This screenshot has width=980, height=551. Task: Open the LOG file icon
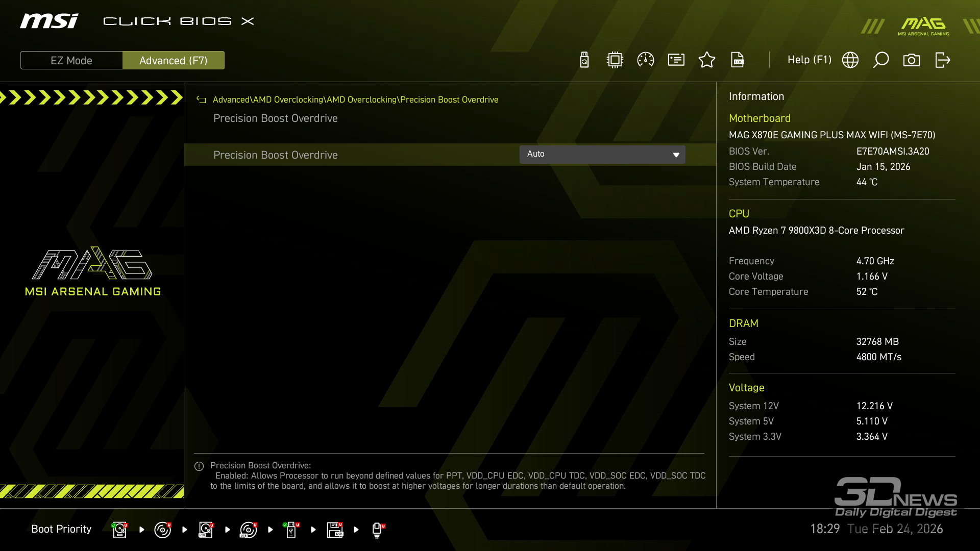738,60
